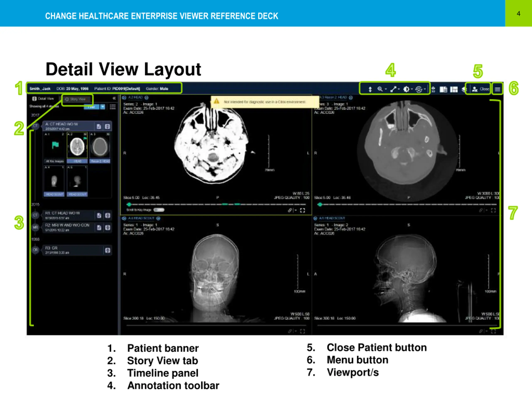
Task: Go to previous series in A.4 HEAD SCOUT viewport
Action: point(124,218)
